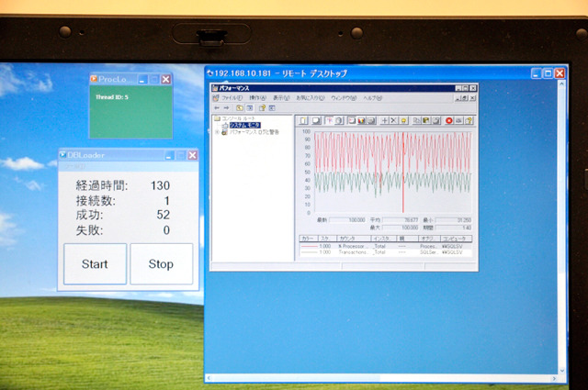
Task: Click the スケール column header
Action: tap(327, 239)
